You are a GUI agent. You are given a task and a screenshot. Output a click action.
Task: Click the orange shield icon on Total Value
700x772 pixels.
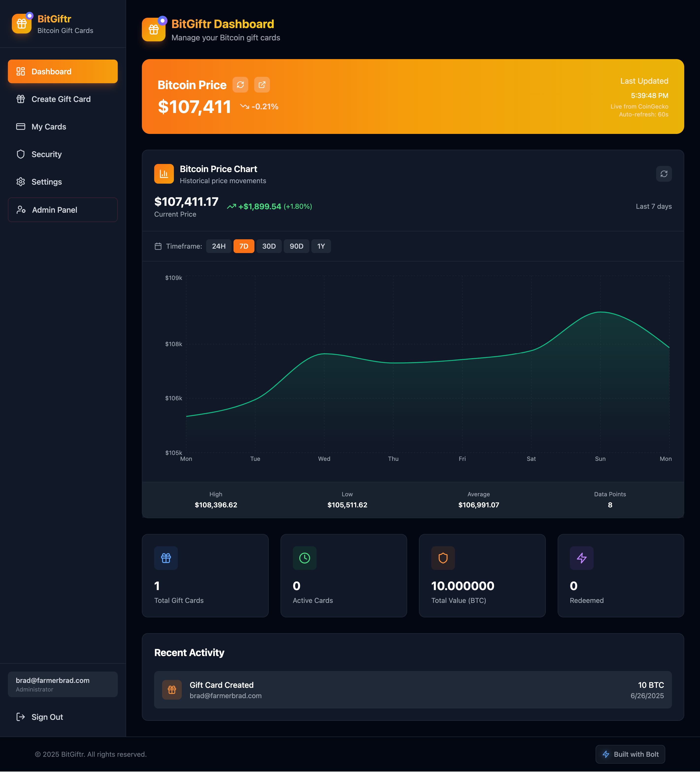point(443,558)
